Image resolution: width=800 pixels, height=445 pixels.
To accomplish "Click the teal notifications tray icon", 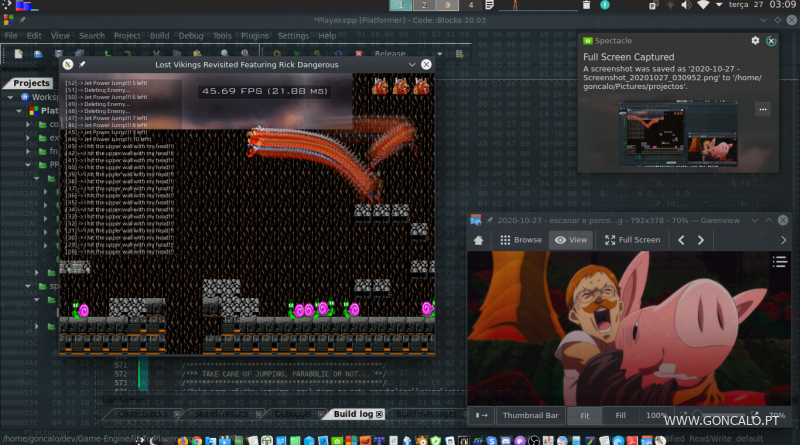I will pos(605,5).
